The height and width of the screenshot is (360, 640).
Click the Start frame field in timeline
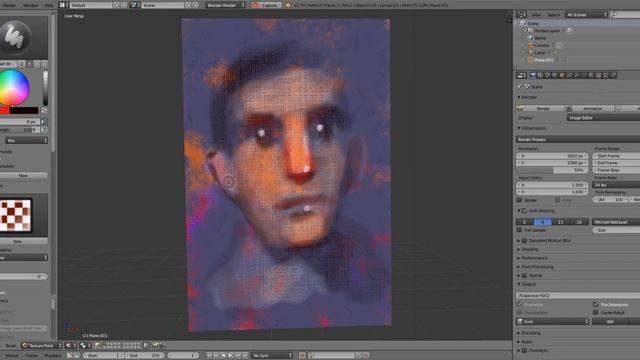pyautogui.click(x=103, y=356)
